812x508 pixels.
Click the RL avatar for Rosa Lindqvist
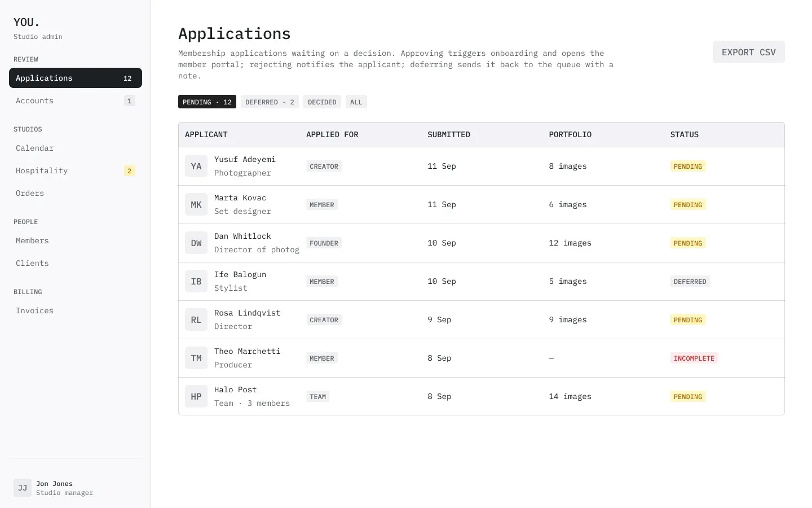pos(196,320)
